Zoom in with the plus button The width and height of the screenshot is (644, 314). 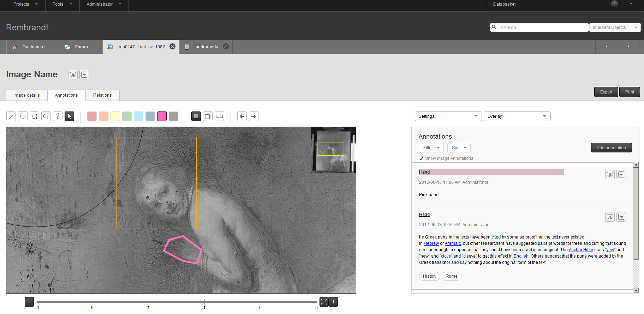[x=333, y=302]
